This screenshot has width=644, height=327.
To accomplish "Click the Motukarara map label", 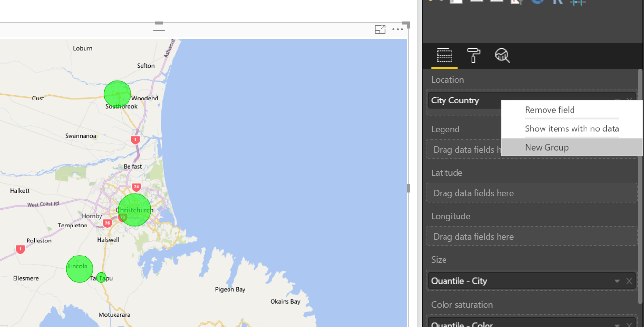I will [114, 315].
